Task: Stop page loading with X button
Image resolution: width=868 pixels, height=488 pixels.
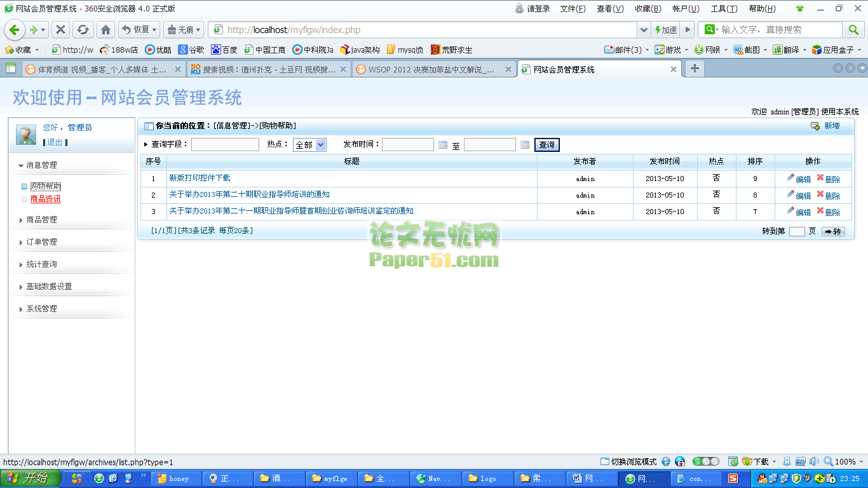Action: pos(61,30)
